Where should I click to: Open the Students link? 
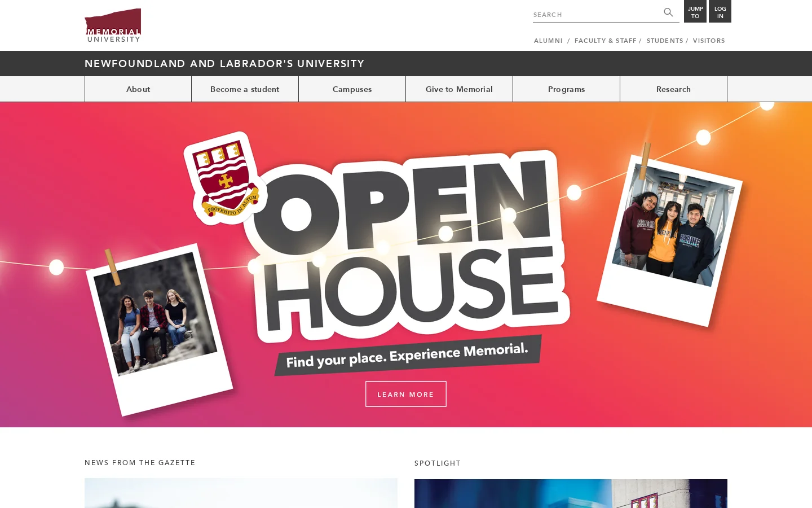pos(665,41)
